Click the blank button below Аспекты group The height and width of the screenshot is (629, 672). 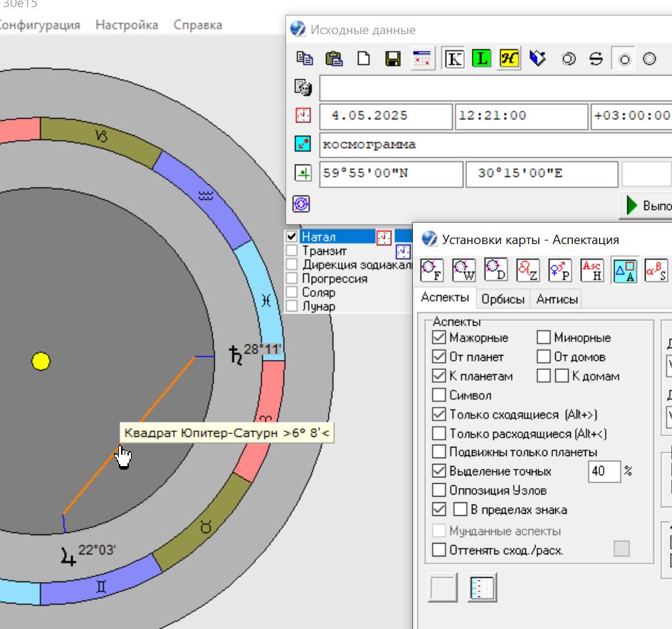tap(443, 588)
